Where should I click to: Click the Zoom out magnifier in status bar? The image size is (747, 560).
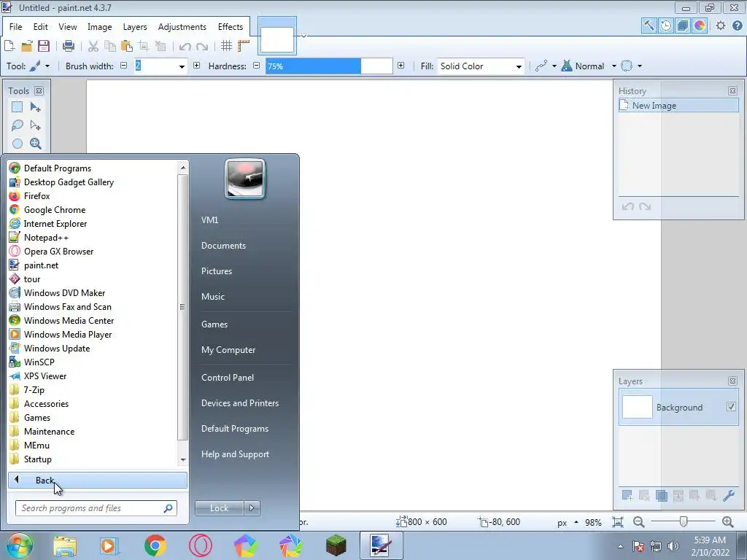[x=639, y=522]
